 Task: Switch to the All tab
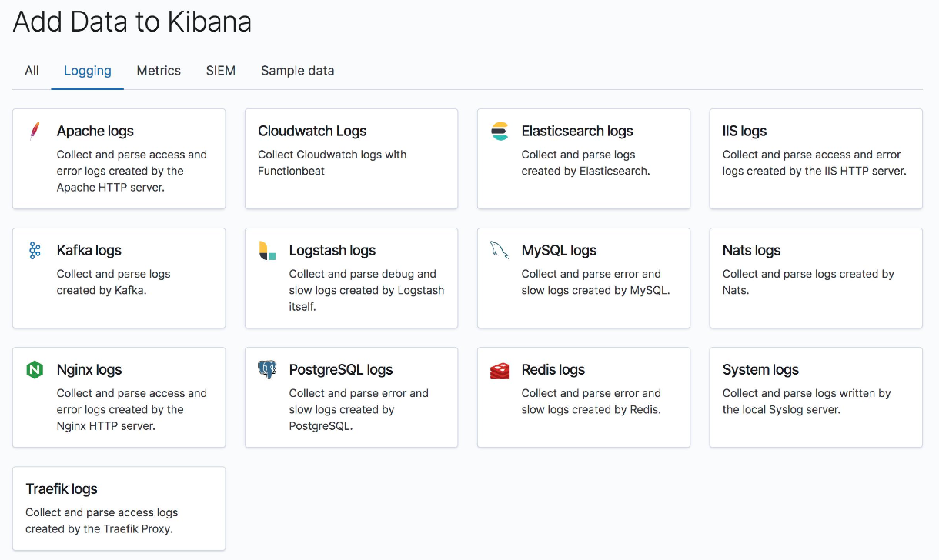click(32, 71)
